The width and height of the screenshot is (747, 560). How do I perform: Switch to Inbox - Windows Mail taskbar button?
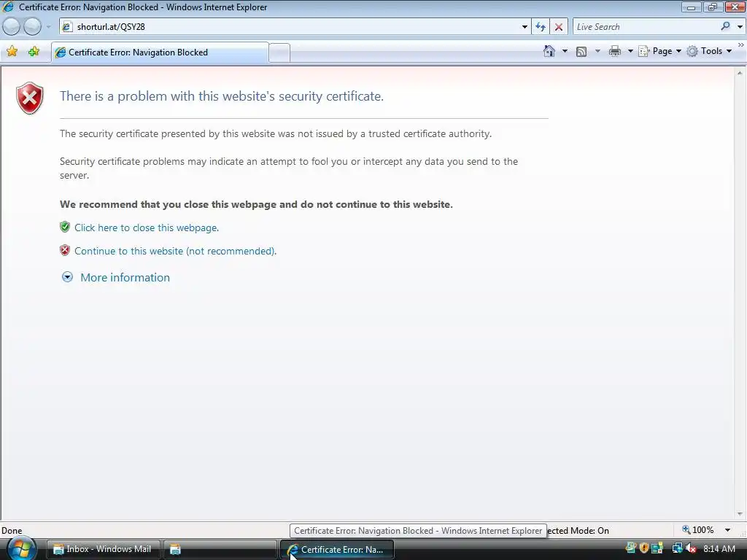point(104,549)
